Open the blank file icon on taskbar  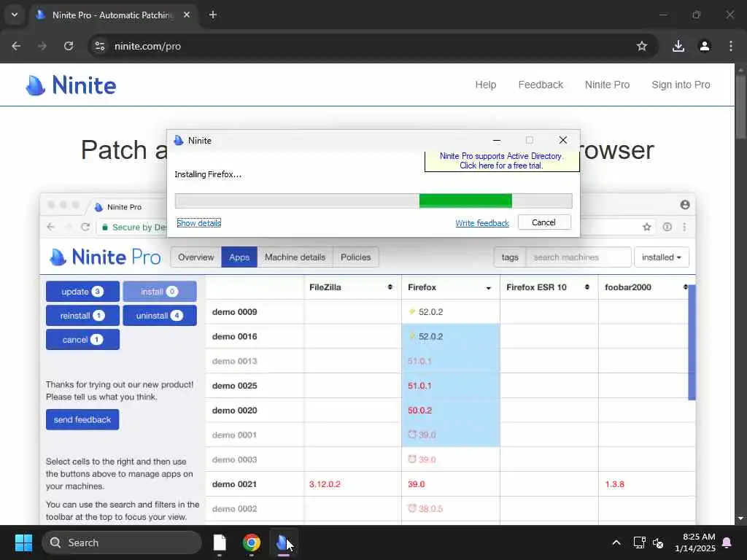220,542
